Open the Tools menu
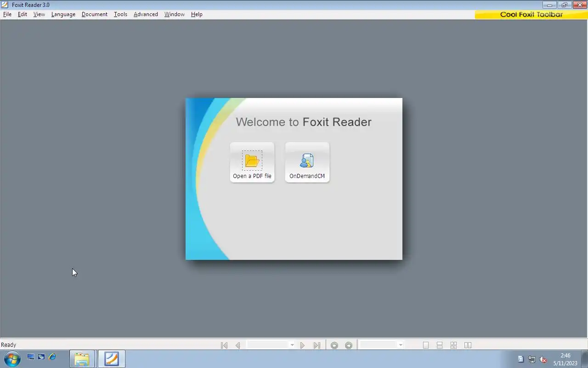Image resolution: width=588 pixels, height=368 pixels. [120, 14]
